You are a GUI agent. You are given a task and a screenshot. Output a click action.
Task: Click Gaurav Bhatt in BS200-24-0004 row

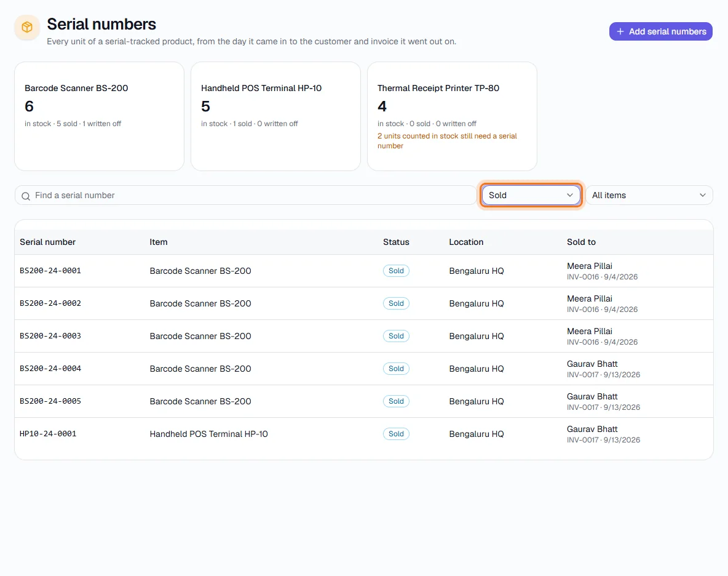point(592,364)
